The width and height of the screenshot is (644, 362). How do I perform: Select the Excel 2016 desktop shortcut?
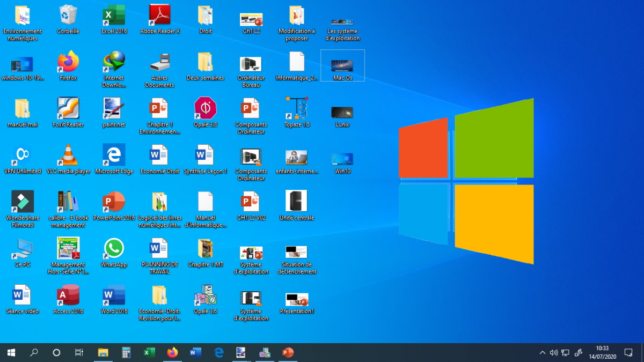point(114,20)
